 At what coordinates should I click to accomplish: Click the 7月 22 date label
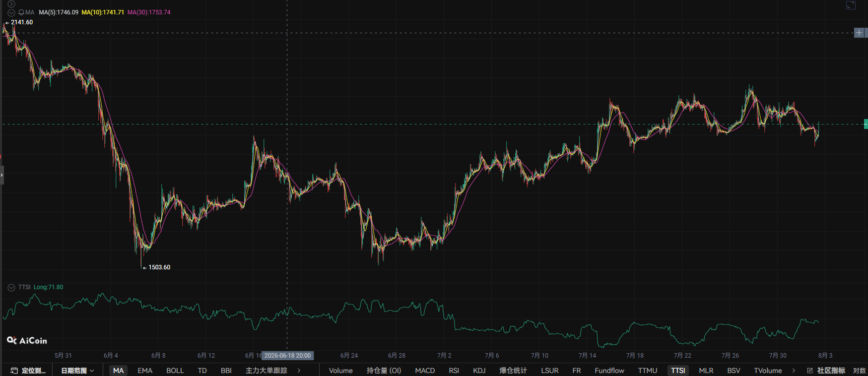coord(682,356)
